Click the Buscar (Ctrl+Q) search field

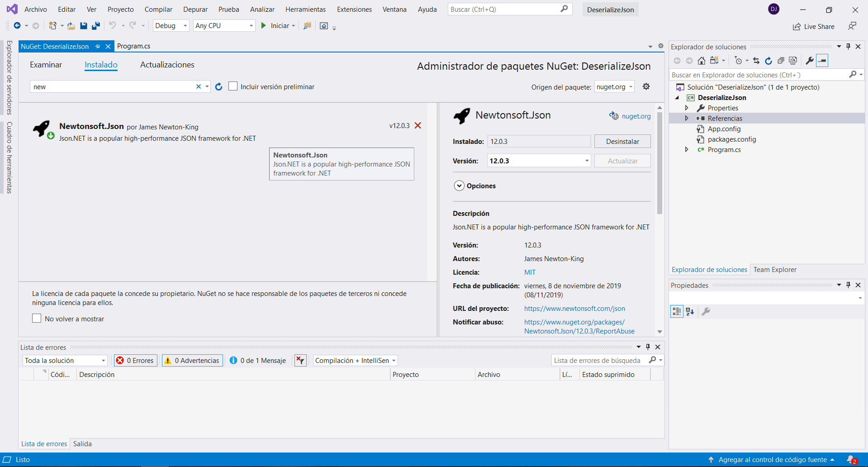point(504,10)
